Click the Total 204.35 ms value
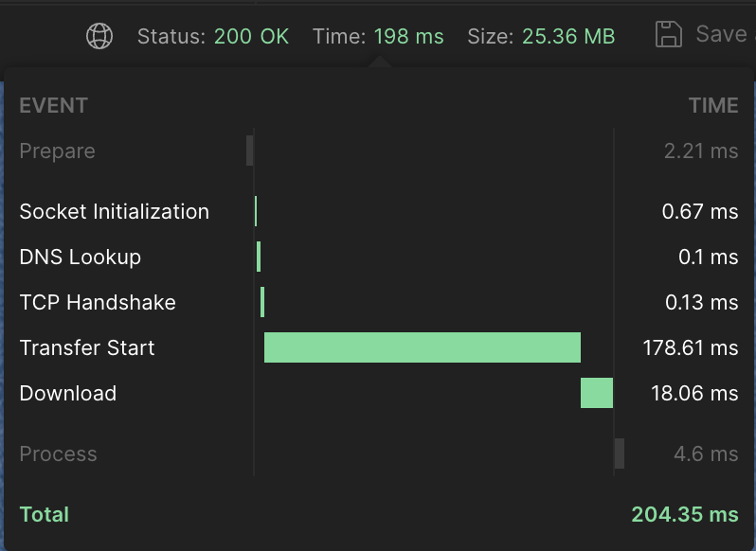The image size is (756, 551). coord(685,514)
